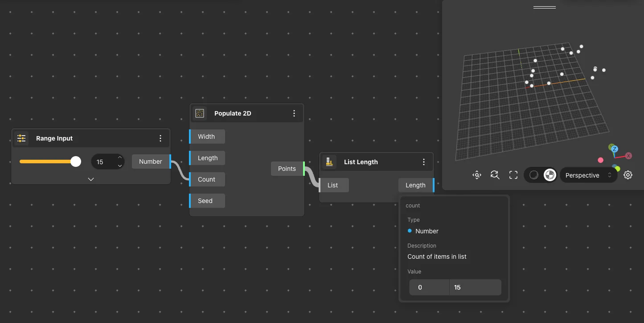Click the Populate 2D node icon
The width and height of the screenshot is (644, 323).
coord(200,113)
